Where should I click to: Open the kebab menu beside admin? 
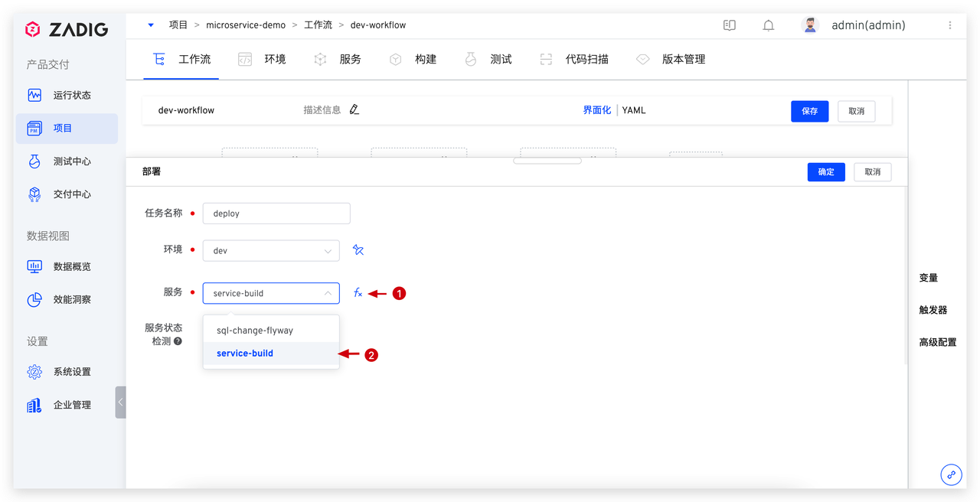950,25
